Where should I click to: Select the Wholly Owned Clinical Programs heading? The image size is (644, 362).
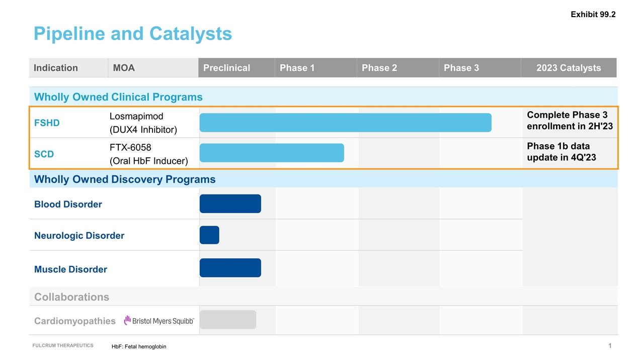[118, 97]
